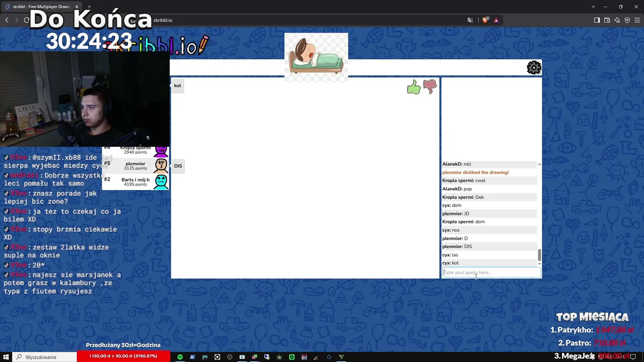Open the tab search dropdown chevron
Screen dimensions: 644x362
point(593,7)
